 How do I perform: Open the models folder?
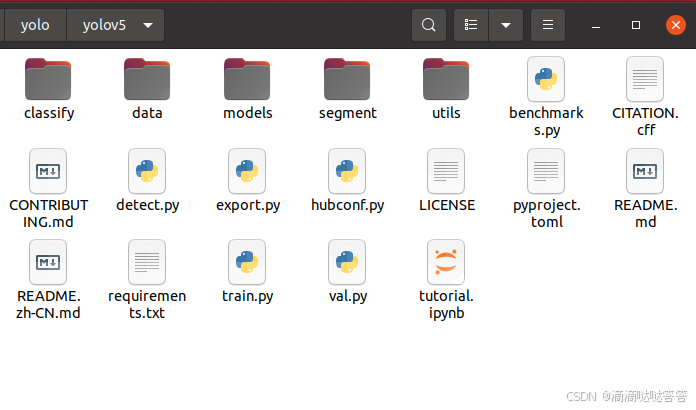(247, 79)
